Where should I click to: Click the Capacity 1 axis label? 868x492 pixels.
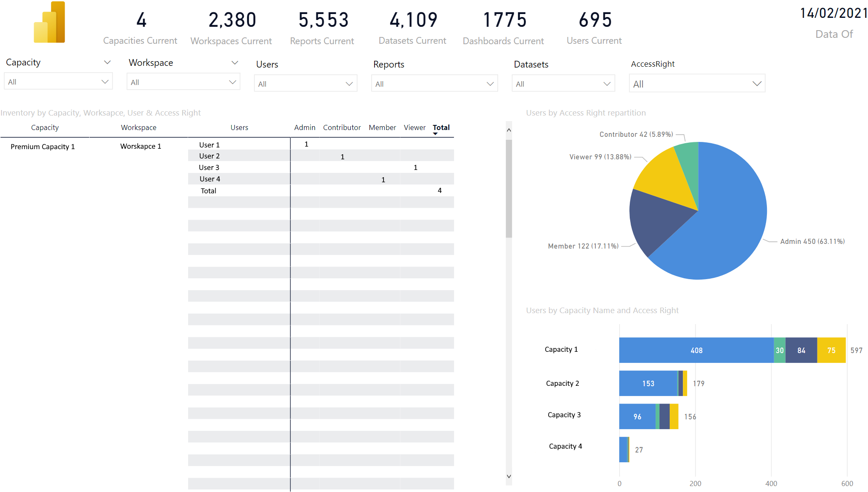561,349
